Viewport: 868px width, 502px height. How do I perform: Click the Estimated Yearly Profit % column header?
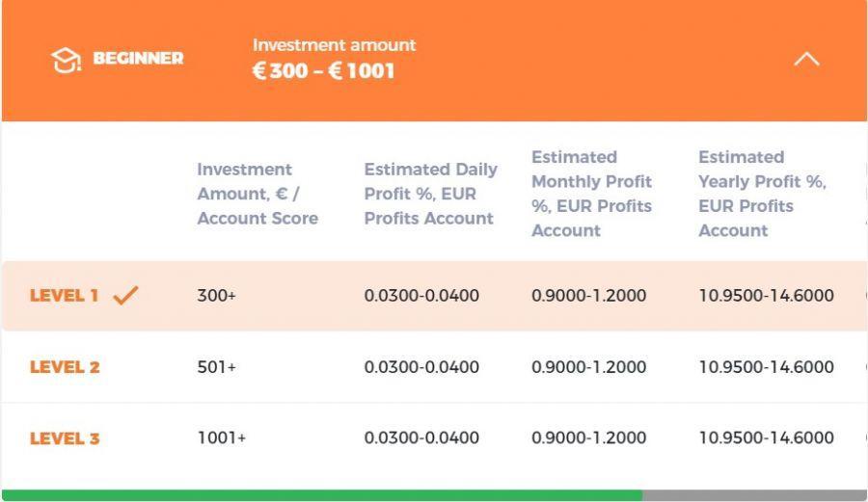762,194
